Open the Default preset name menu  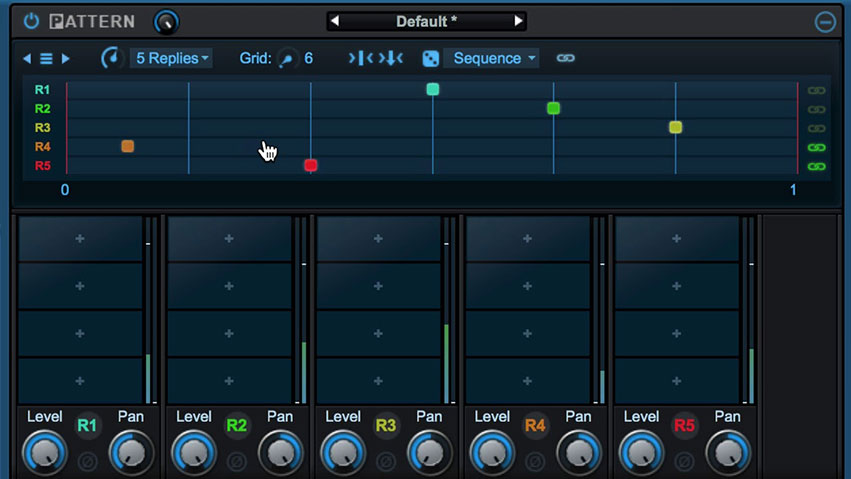tap(426, 21)
